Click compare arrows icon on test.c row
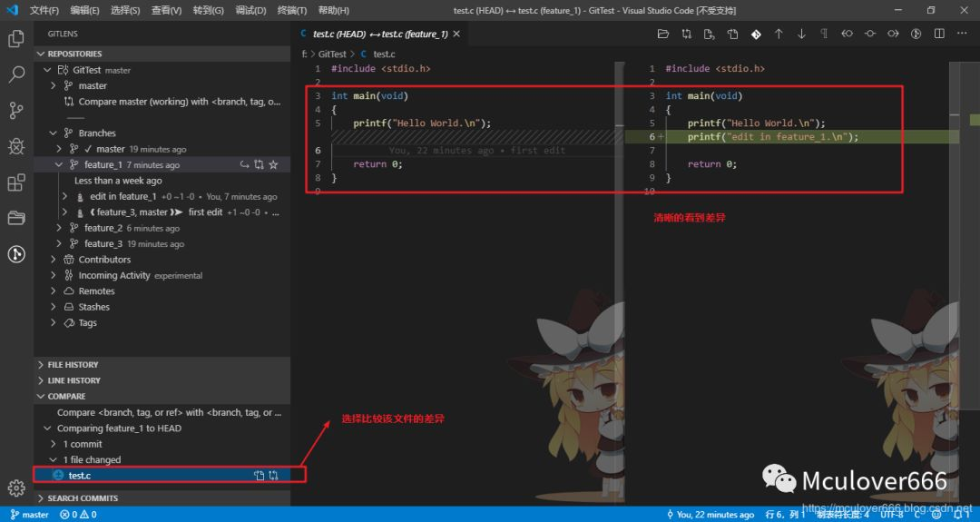Viewport: 980px width, 522px height. 273,475
